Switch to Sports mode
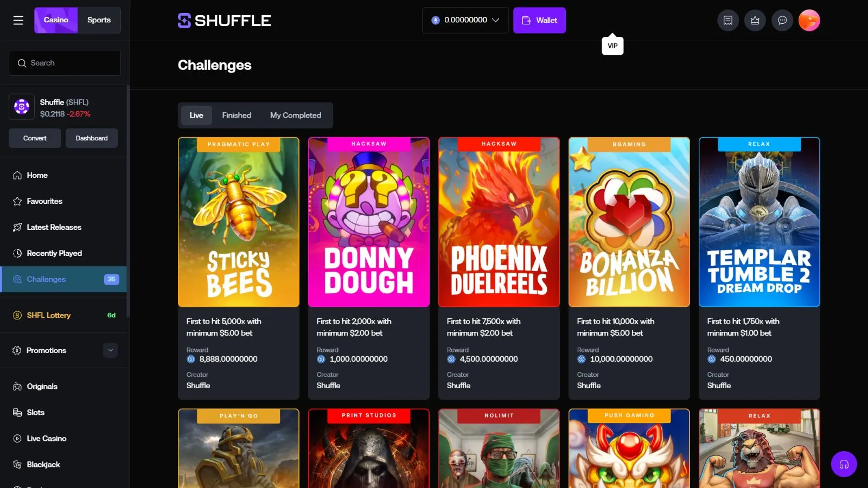This screenshot has width=868, height=488. click(x=99, y=20)
